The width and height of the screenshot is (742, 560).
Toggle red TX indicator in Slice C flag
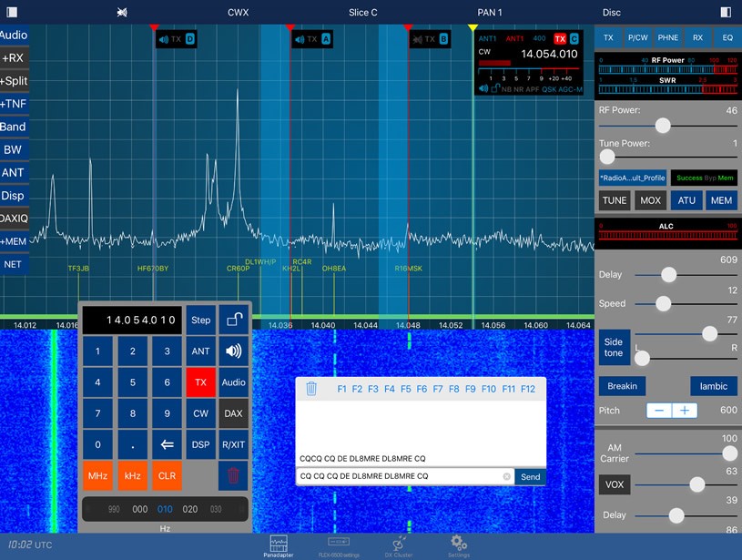click(560, 39)
